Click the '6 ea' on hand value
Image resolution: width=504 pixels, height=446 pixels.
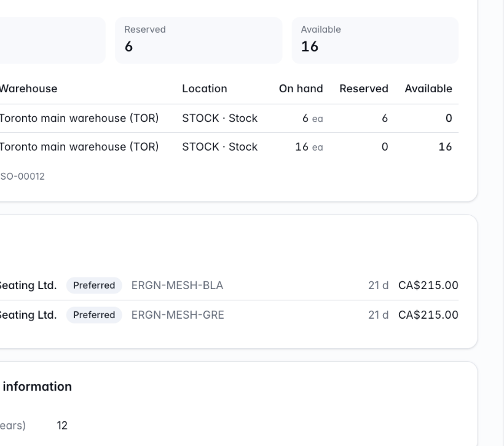[312, 118]
